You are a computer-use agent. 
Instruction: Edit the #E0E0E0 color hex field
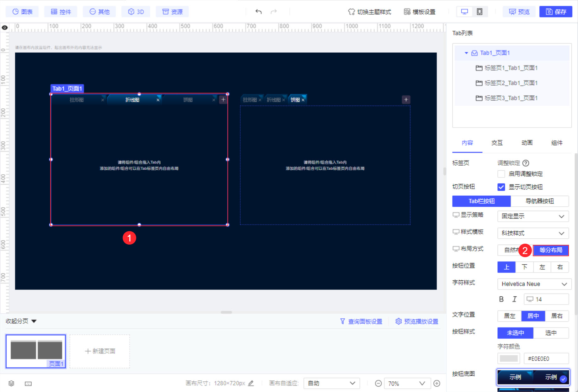pyautogui.click(x=546, y=358)
